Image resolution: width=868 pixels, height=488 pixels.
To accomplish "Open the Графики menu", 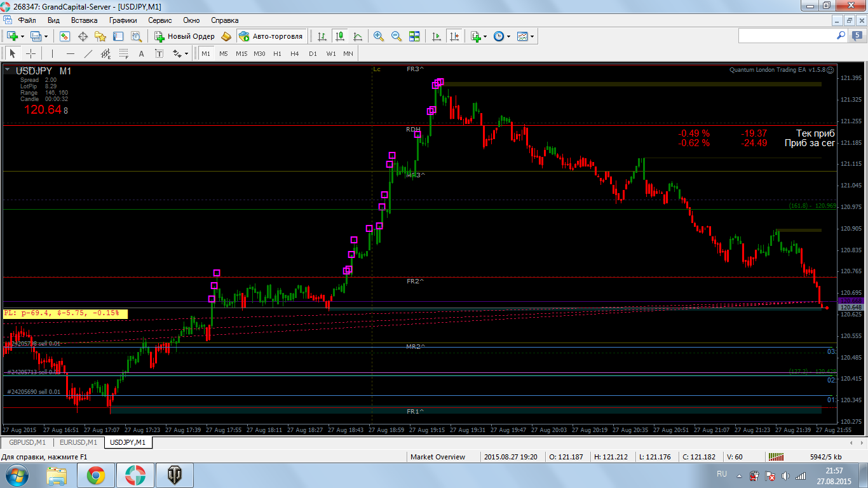I will (123, 20).
